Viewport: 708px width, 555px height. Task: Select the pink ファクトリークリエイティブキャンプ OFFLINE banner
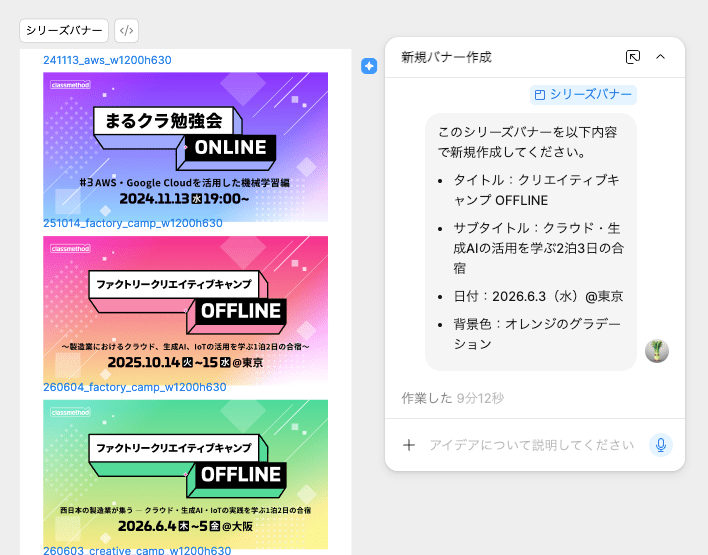pyautogui.click(x=186, y=310)
